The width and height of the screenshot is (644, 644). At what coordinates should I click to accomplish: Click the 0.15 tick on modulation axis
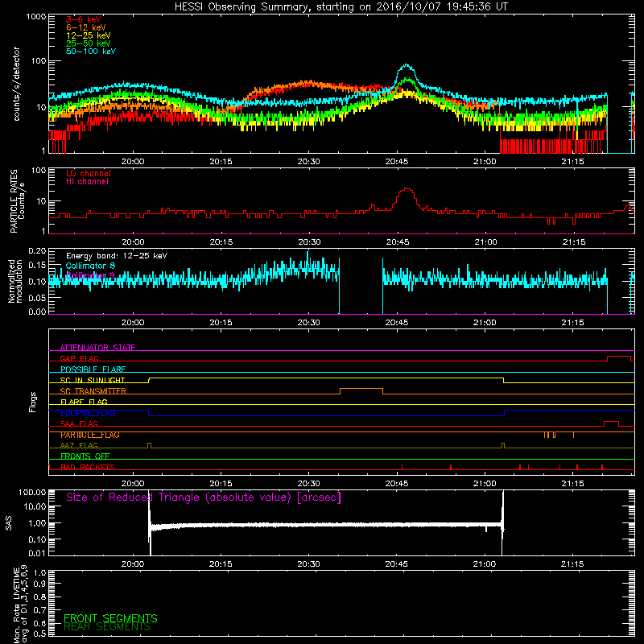pyautogui.click(x=37, y=266)
